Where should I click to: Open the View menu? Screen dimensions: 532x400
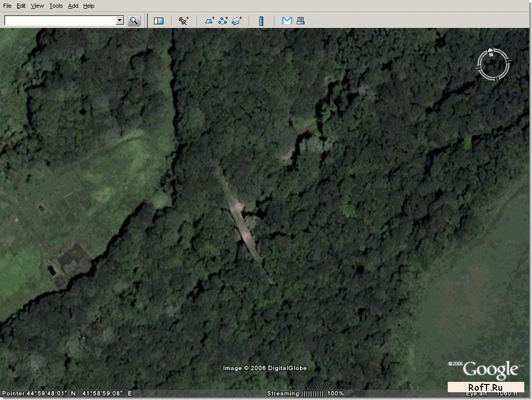[x=37, y=6]
